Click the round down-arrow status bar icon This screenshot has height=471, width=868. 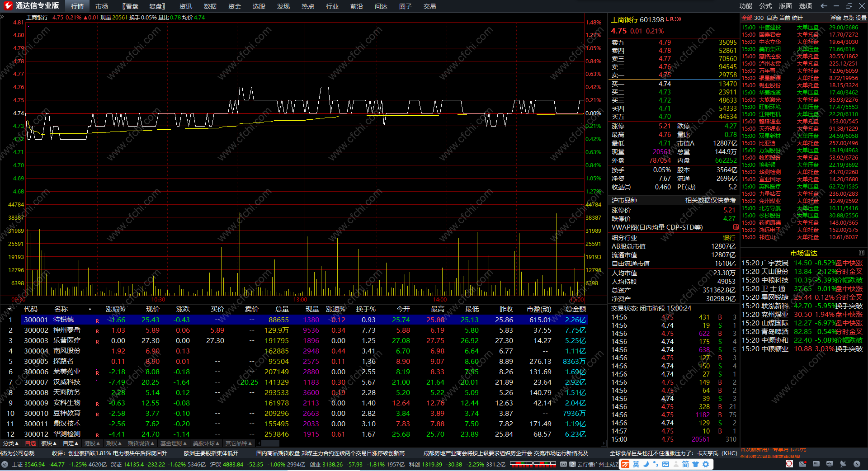pos(5,464)
